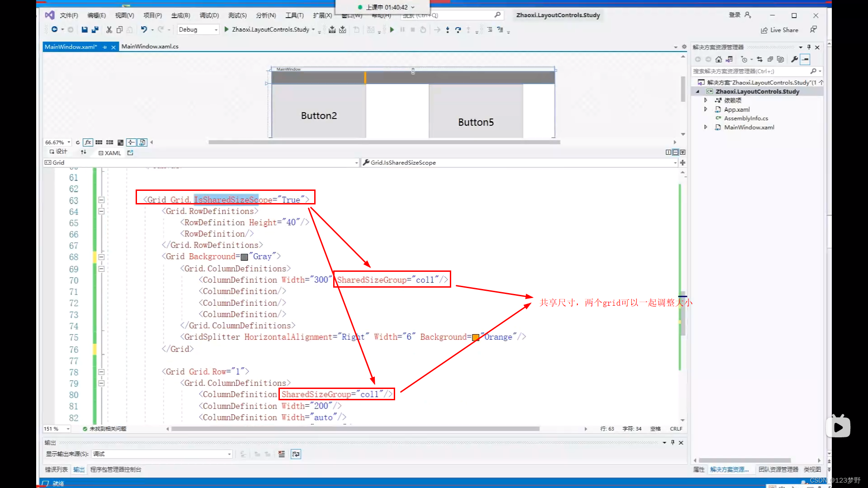Toggle the artboard background button
Screen dimensions: 868x488
[120, 142]
